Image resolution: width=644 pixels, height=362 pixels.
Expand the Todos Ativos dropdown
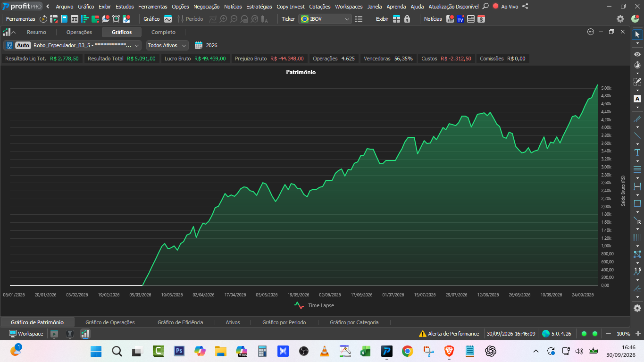pos(167,45)
